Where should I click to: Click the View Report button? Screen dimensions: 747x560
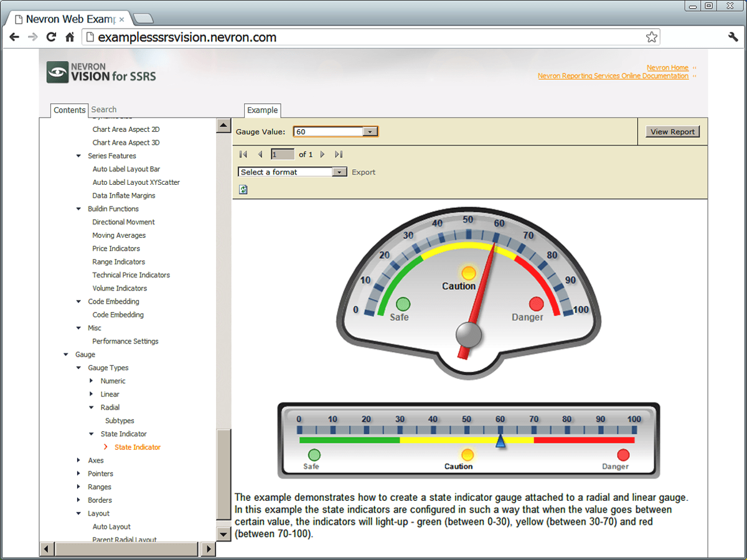click(x=672, y=132)
